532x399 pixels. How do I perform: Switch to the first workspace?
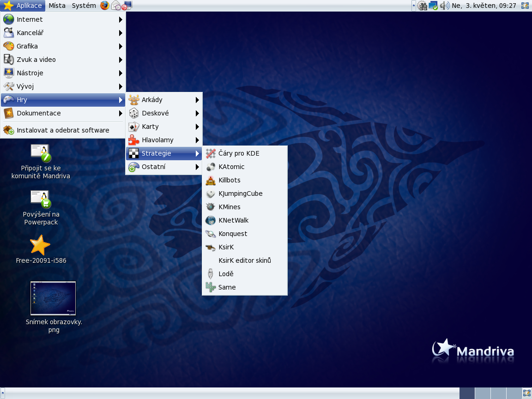[x=467, y=393]
